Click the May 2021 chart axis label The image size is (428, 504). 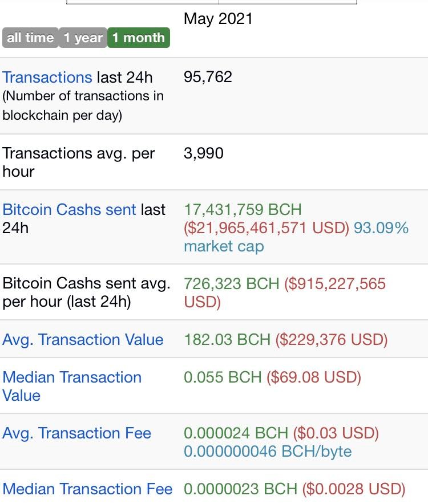(x=218, y=19)
